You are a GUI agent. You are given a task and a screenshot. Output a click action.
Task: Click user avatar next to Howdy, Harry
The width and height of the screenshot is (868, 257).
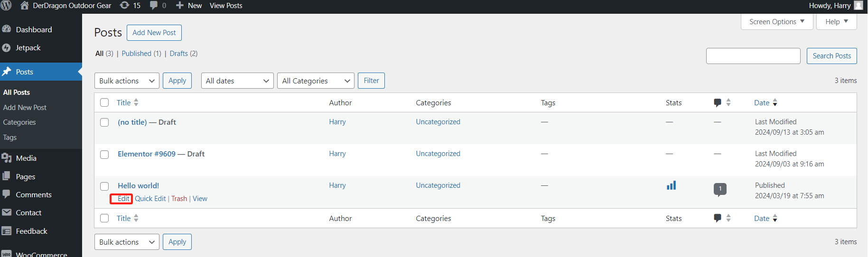coord(858,6)
